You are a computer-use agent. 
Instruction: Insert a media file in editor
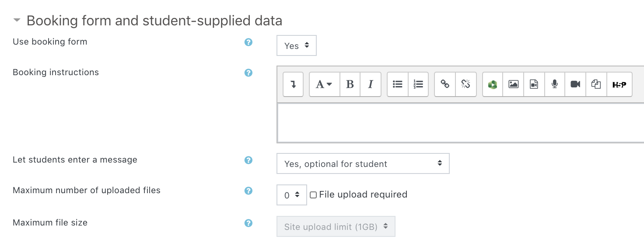point(534,84)
